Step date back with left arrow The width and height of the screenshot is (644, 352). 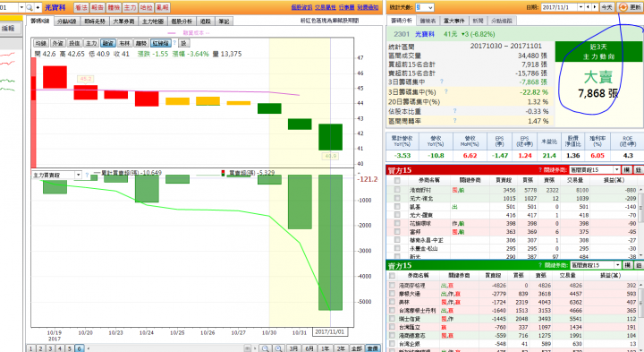589,7
